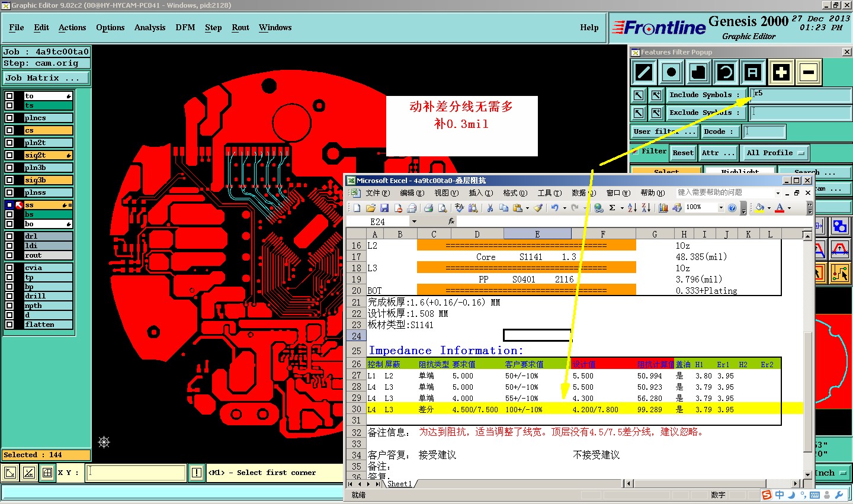Open the Excel Undo history dropdown arrow
The height and width of the screenshot is (504, 853).
(565, 208)
